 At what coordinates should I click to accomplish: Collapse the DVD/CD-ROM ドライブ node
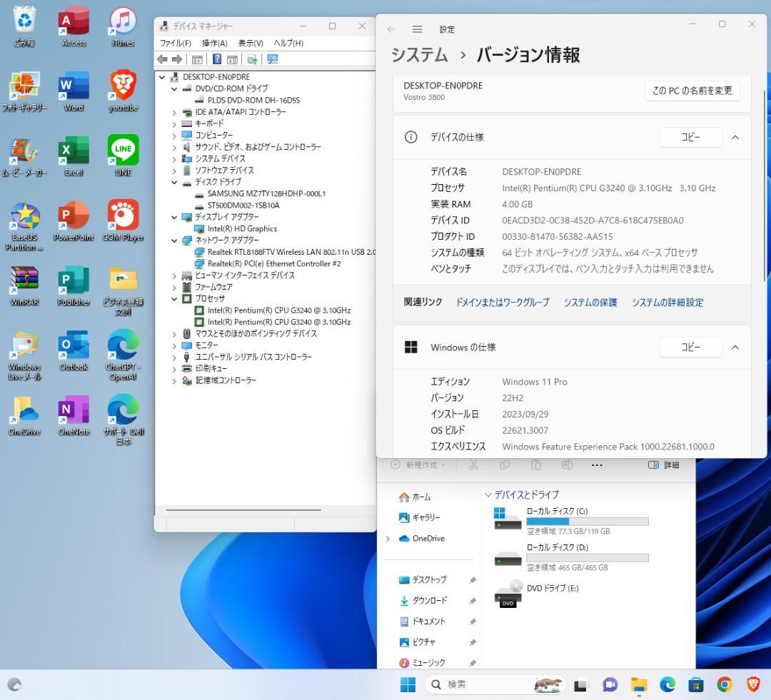click(x=173, y=88)
